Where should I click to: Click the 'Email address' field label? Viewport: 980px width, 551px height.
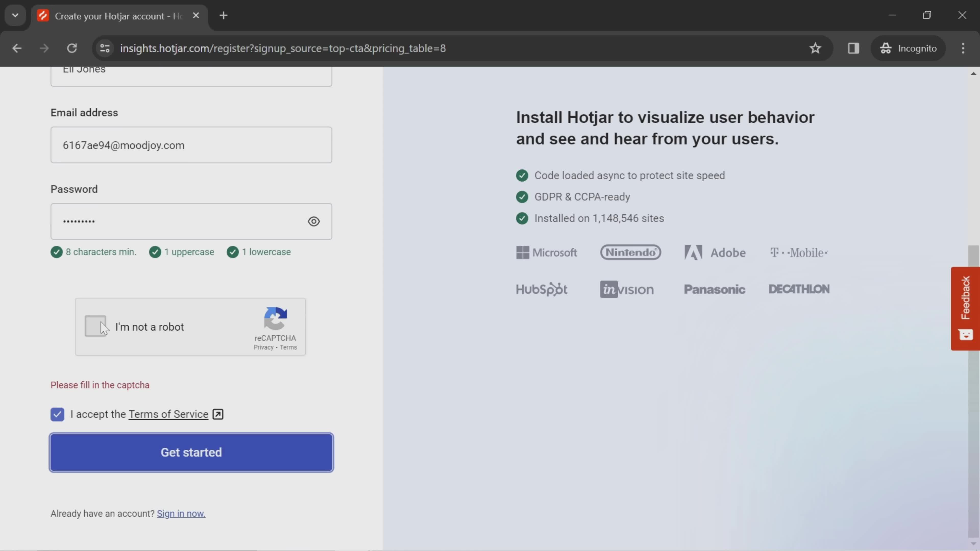(x=84, y=112)
